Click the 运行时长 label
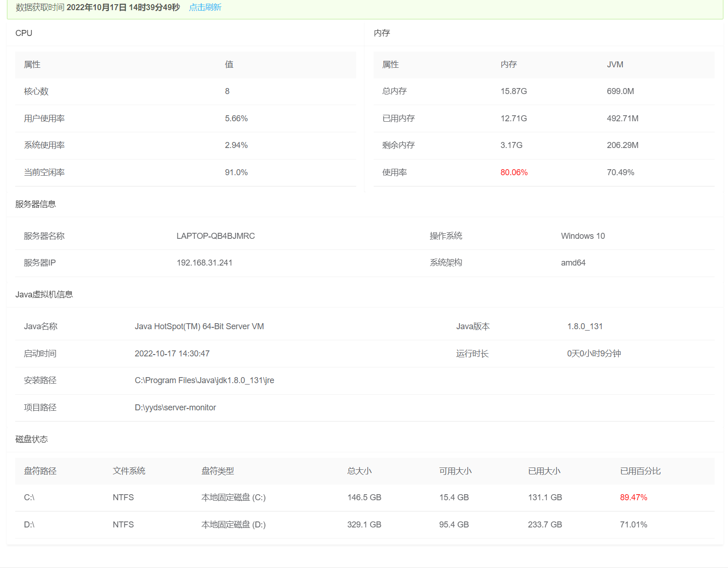This screenshot has width=728, height=568. click(x=472, y=354)
